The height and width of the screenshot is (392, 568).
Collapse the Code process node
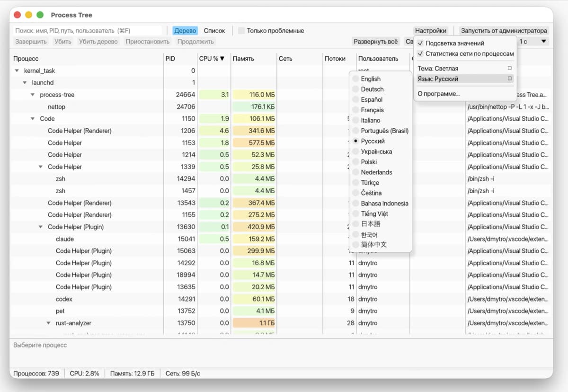pyautogui.click(x=33, y=119)
